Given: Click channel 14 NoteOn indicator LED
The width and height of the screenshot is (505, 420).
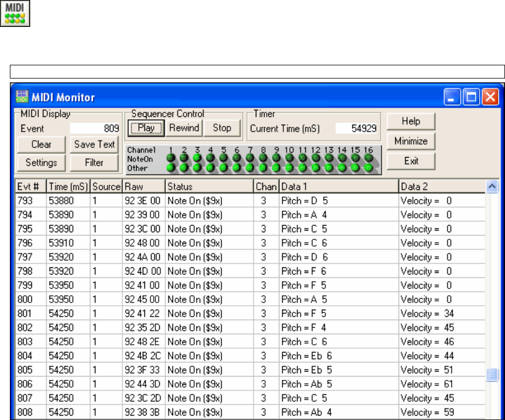Looking at the screenshot, I should pos(342,158).
